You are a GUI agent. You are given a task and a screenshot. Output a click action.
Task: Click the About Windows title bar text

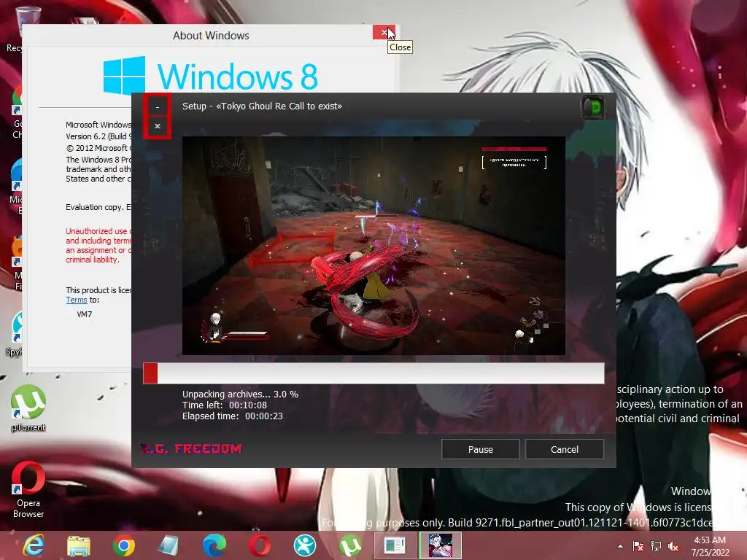pyautogui.click(x=211, y=36)
